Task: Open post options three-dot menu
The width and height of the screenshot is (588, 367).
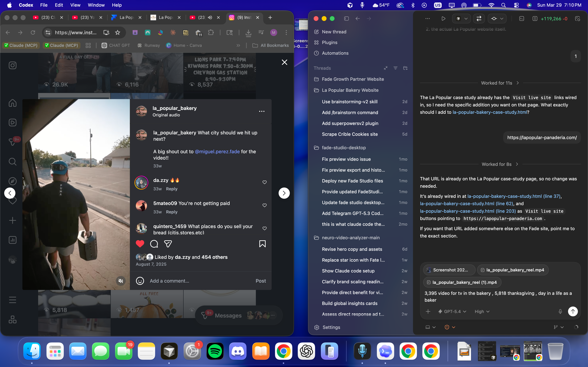Action: [x=261, y=111]
